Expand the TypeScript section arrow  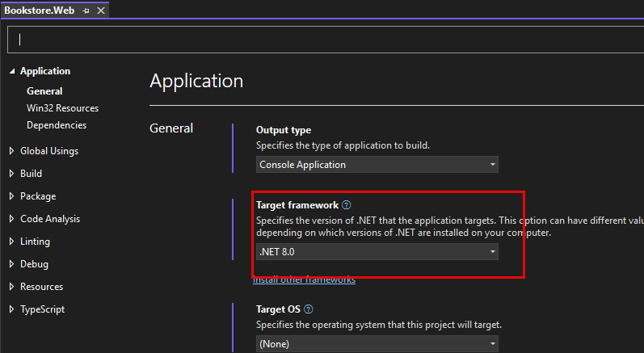pyautogui.click(x=11, y=309)
